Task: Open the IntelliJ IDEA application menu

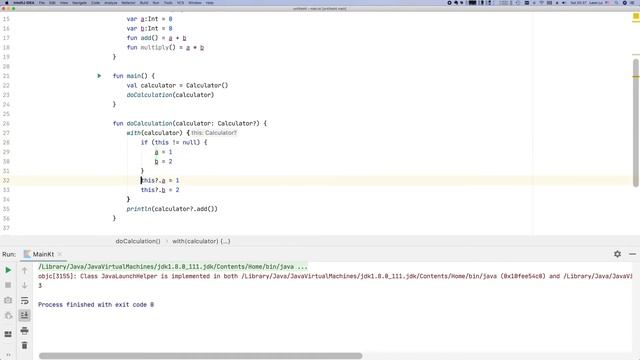Action: [24, 3]
